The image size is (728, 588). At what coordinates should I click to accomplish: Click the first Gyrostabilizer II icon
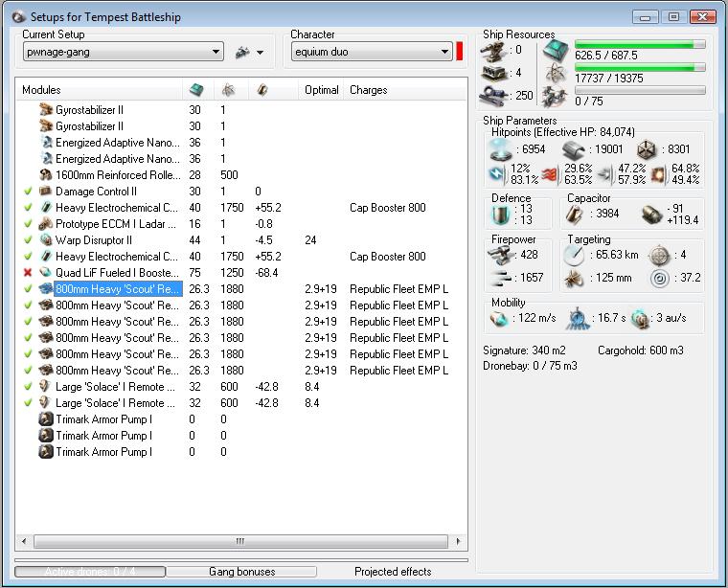(46, 109)
